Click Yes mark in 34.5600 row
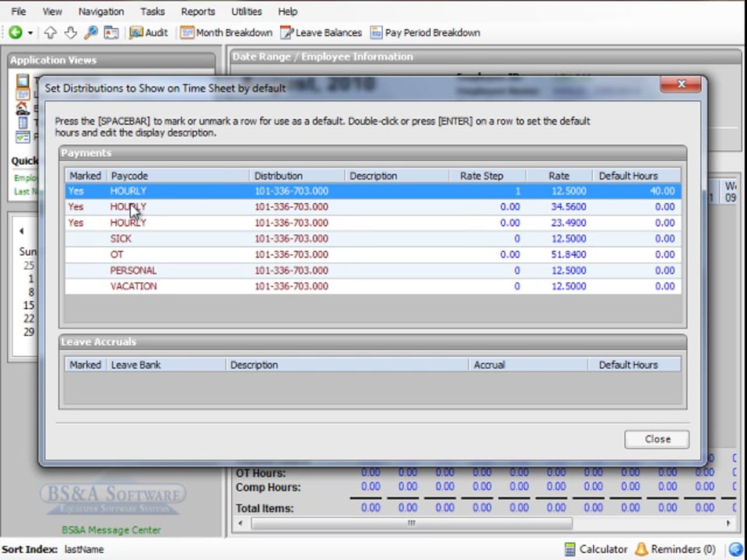Image resolution: width=747 pixels, height=560 pixels. click(75, 207)
